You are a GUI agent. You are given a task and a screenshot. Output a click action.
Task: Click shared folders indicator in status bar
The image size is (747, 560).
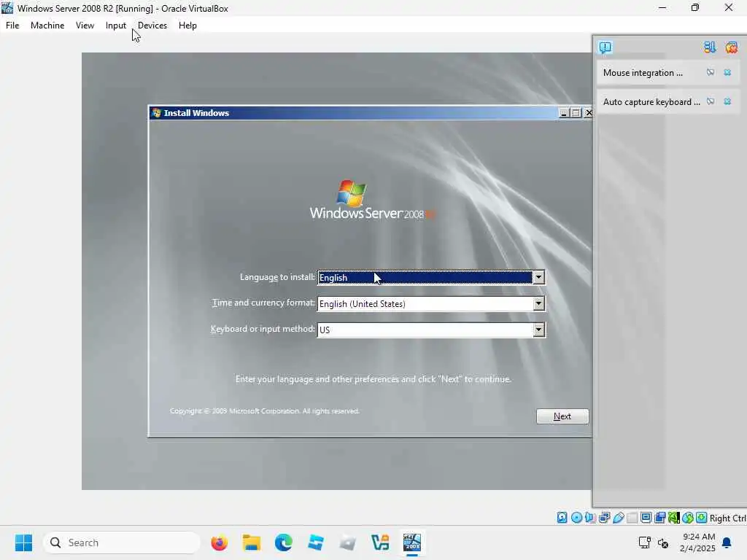point(632,518)
